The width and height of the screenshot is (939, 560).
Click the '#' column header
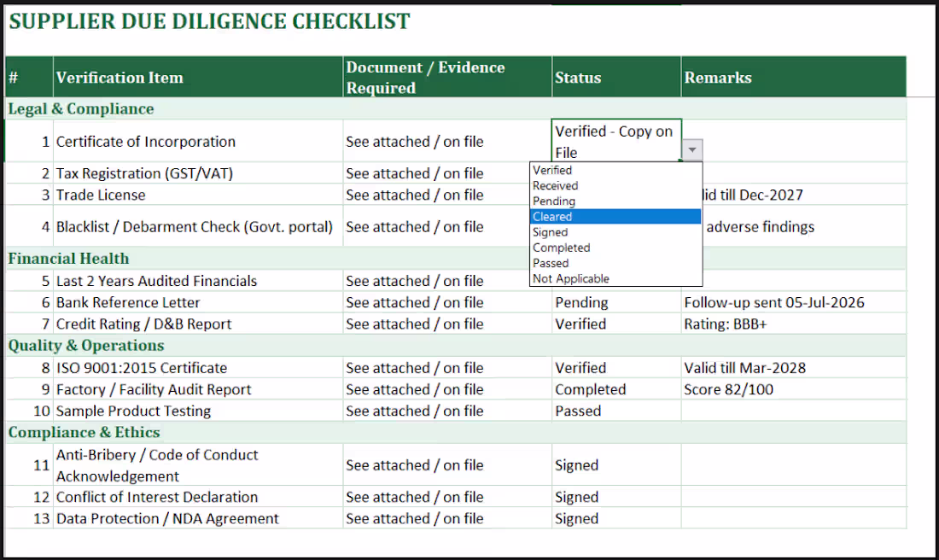pyautogui.click(x=29, y=78)
